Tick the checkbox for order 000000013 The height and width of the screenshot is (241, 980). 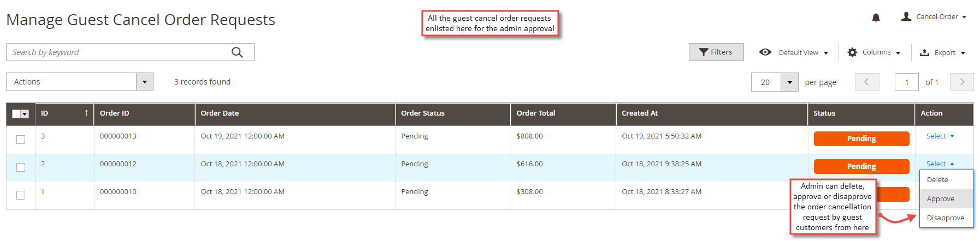click(21, 140)
